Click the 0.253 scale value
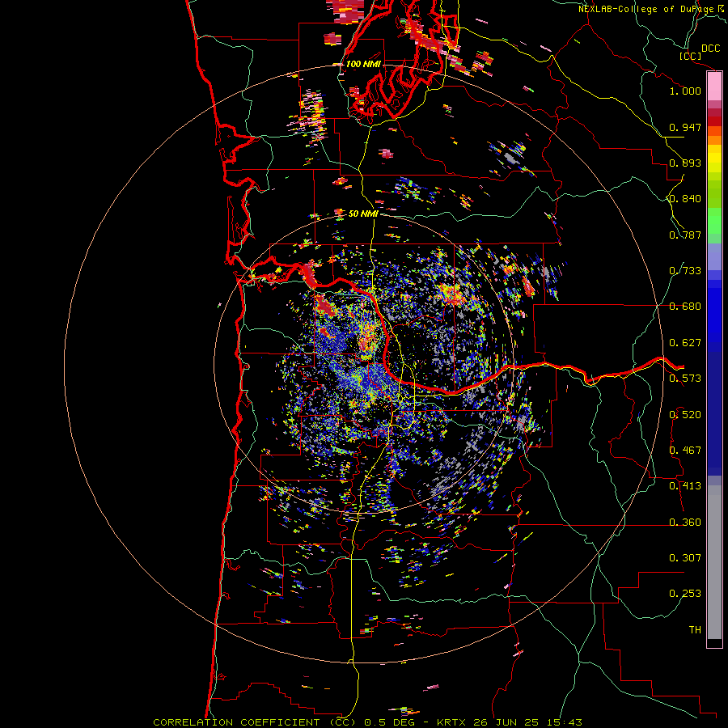The width and height of the screenshot is (728, 728). click(685, 594)
